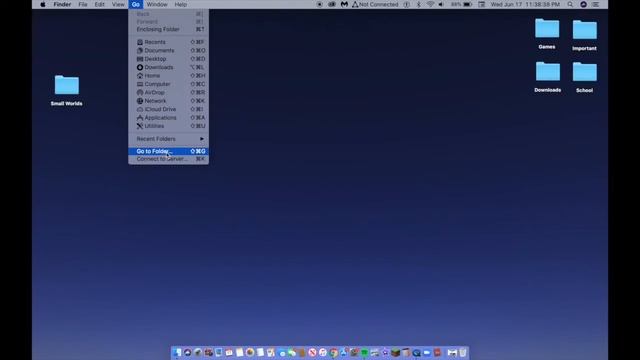Screen dimensions: 640x360
Task: Choose Go to Folder… menu item
Action: [169, 151]
